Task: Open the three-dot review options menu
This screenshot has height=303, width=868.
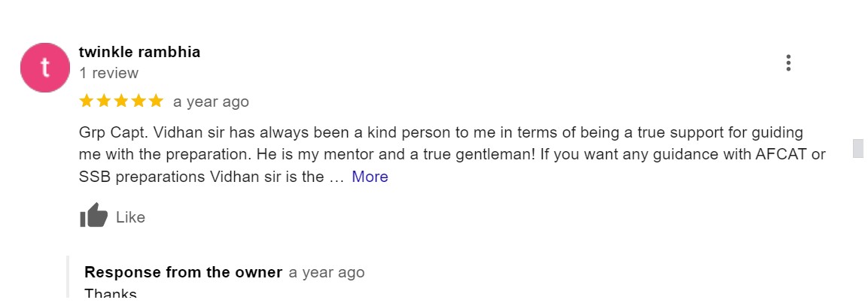Action: click(x=787, y=63)
